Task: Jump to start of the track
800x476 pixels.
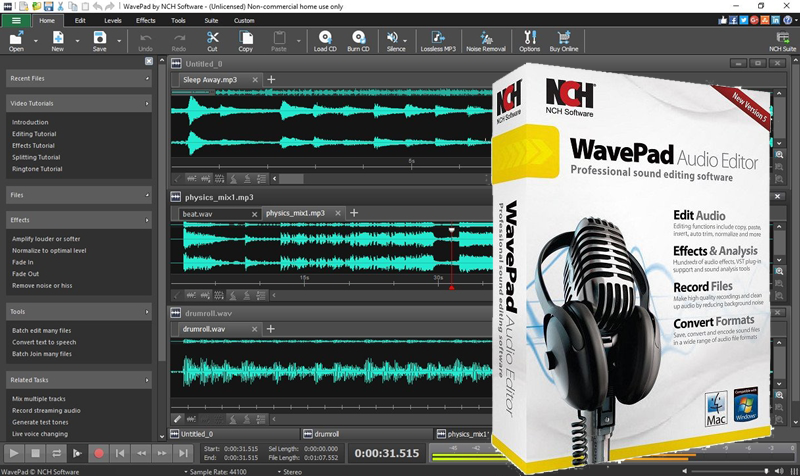Action: pos(120,453)
